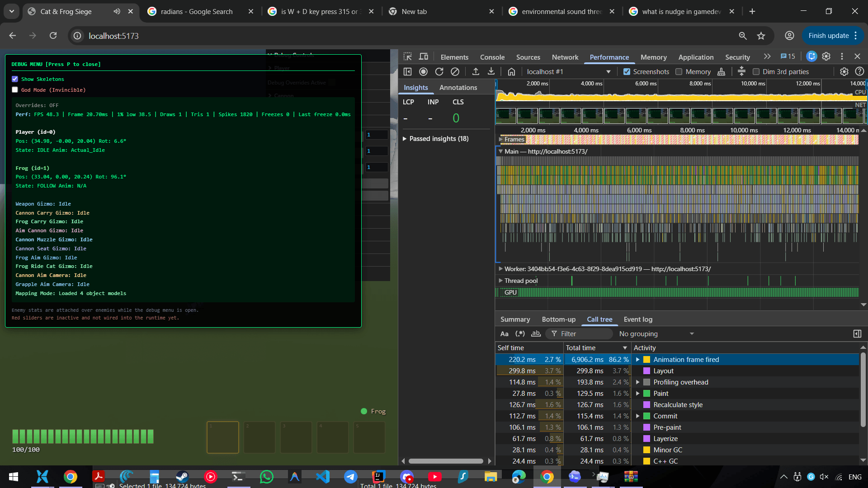The width and height of the screenshot is (868, 488).
Task: Expand the Profiling overhead row
Action: (637, 382)
